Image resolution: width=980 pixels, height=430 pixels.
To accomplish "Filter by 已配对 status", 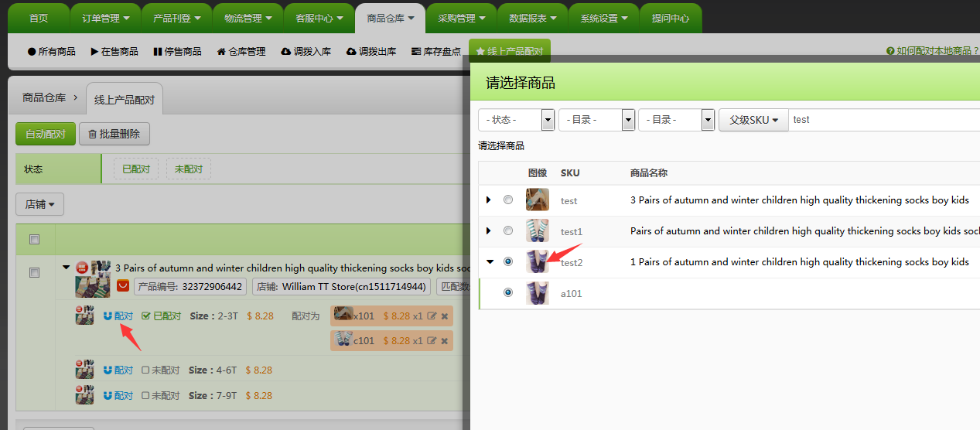I will [x=136, y=169].
